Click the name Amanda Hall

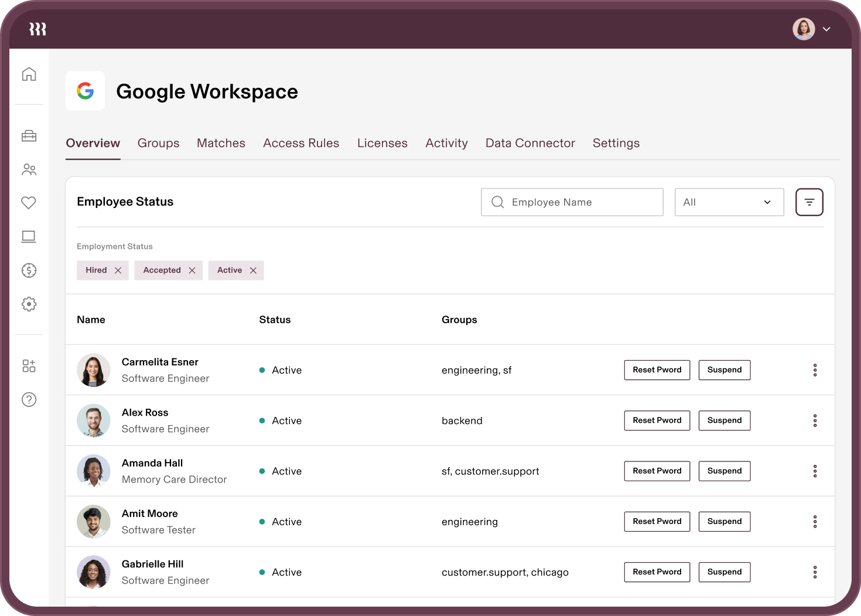coord(152,463)
